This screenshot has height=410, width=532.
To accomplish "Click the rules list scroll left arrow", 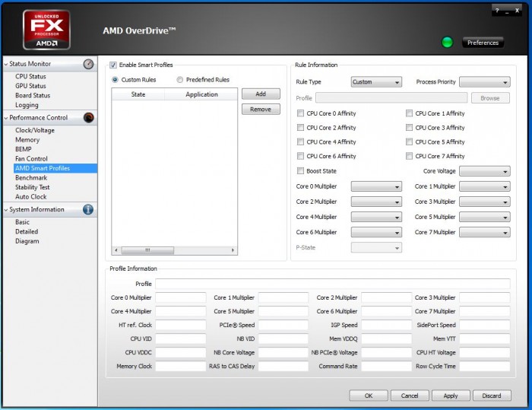I will point(116,250).
